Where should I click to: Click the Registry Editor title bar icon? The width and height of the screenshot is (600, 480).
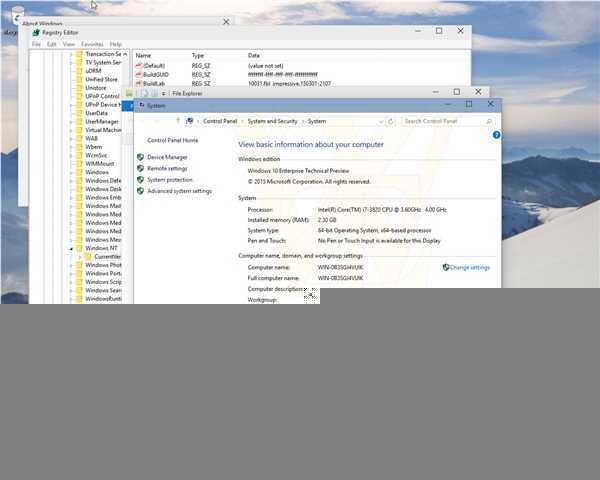point(36,33)
